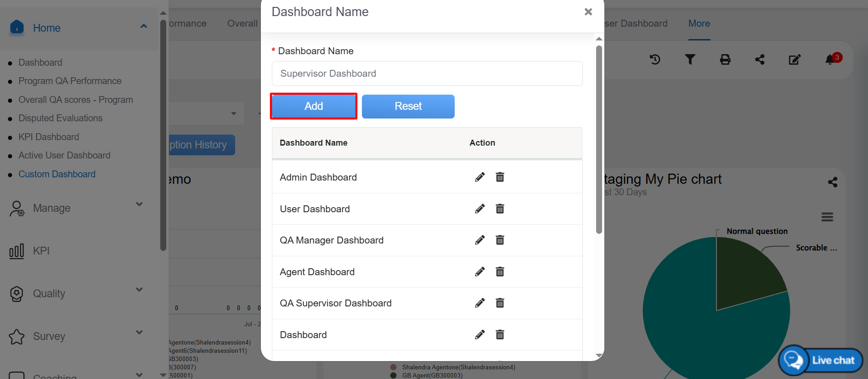Open the history clock icon
The height and width of the screenshot is (379, 868).
[655, 60]
